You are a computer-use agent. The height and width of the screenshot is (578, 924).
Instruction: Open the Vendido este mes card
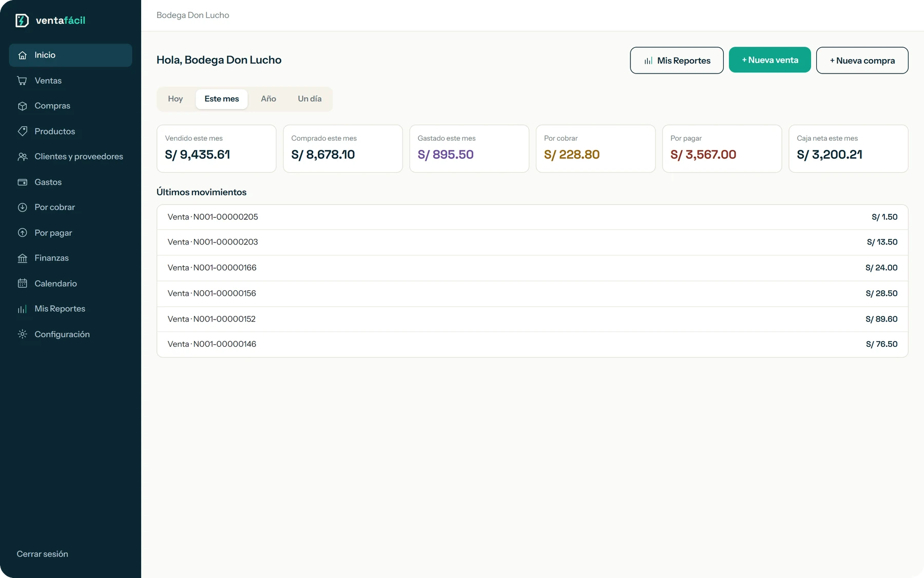216,148
